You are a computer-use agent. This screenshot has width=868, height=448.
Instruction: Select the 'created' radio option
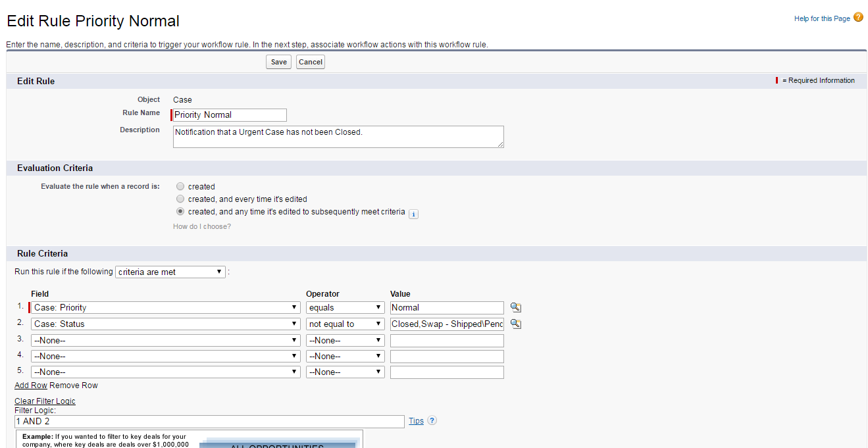[x=180, y=186]
